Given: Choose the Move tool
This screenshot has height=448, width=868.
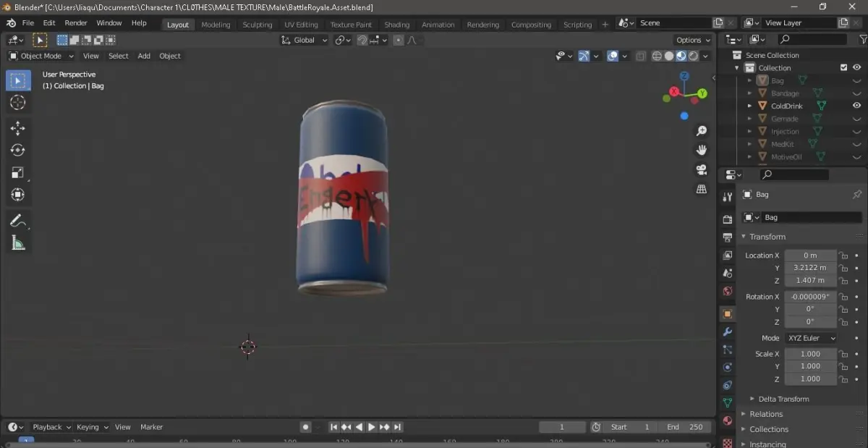Looking at the screenshot, I should coord(18,128).
